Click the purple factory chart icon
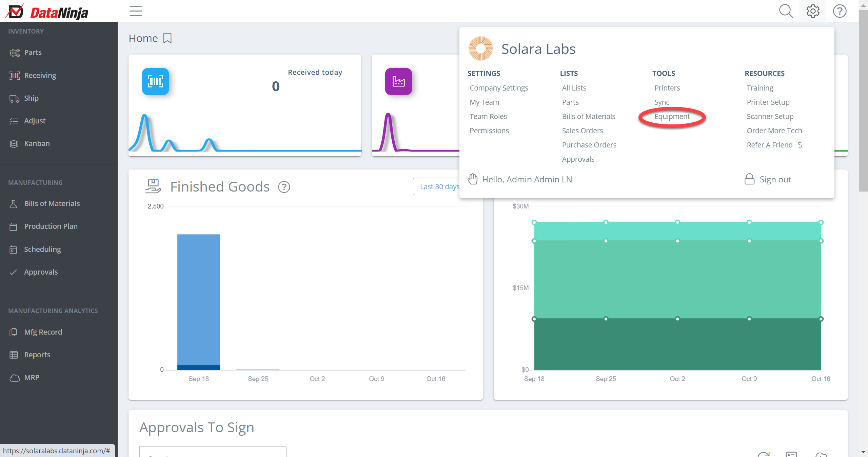 [398, 81]
